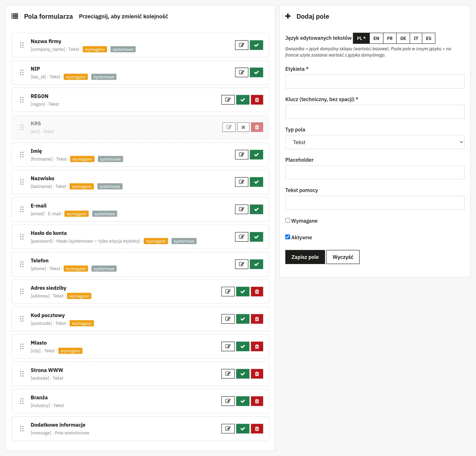Switch to the FR language tab
The image size is (476, 456).
click(x=390, y=38)
